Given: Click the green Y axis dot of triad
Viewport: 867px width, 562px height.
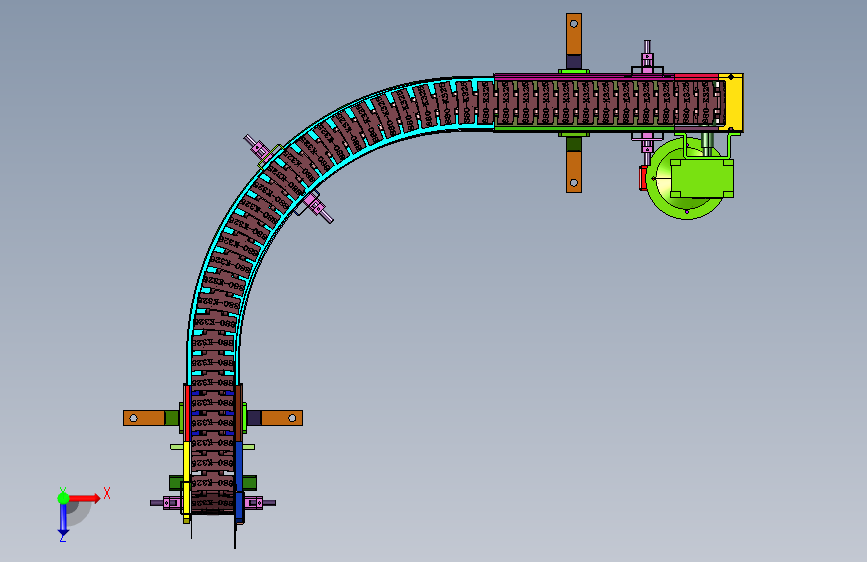Looking at the screenshot, I should coord(63,498).
